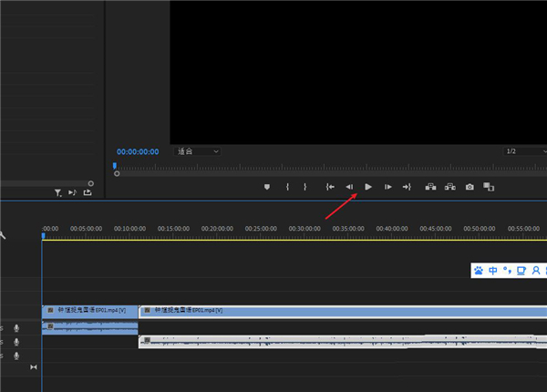Open the zoom level fit dropdown
Viewport: 547px width, 392px height.
point(198,151)
